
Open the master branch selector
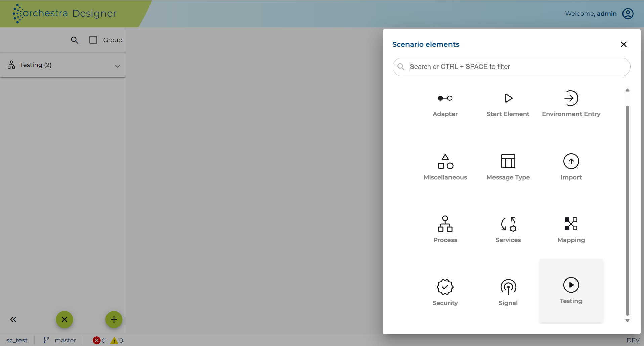tap(60, 340)
